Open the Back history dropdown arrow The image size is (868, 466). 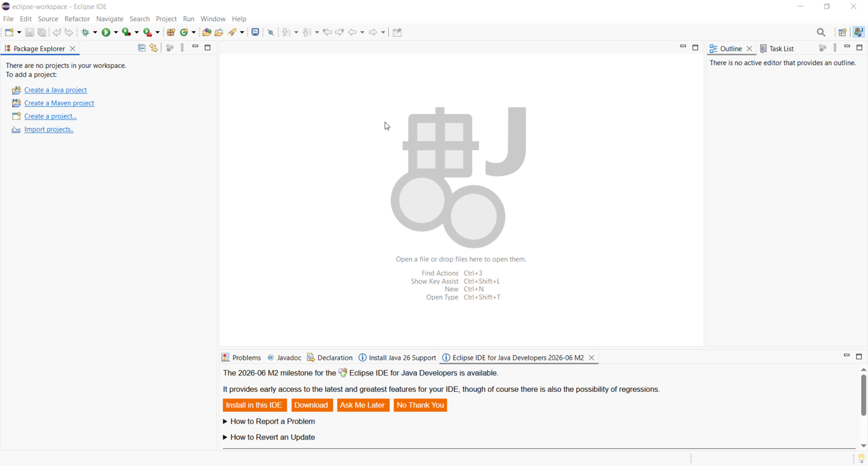[362, 33]
